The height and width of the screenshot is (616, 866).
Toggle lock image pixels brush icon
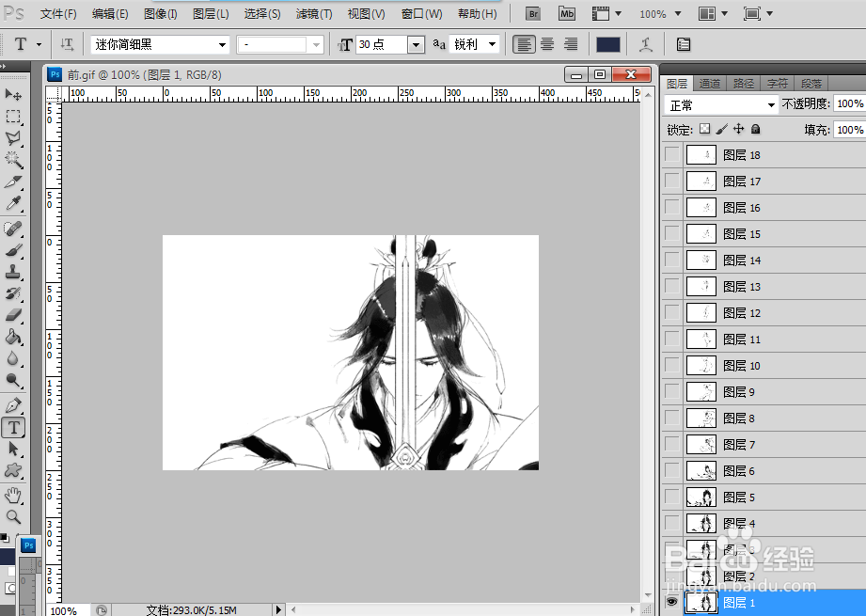(x=721, y=129)
